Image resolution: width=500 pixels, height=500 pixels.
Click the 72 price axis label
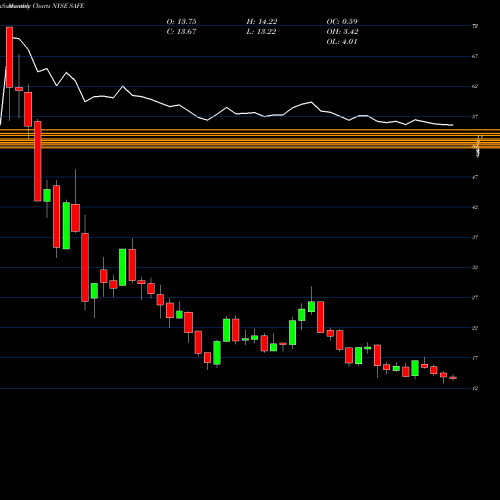pos(475,26)
